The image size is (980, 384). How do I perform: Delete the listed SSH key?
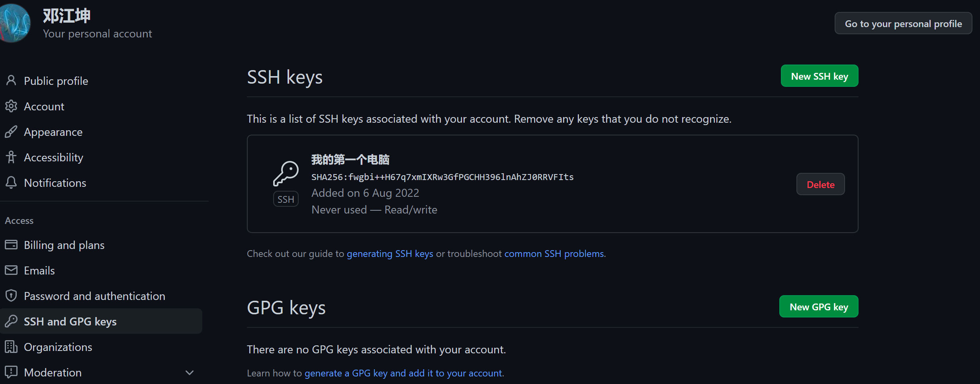(820, 184)
